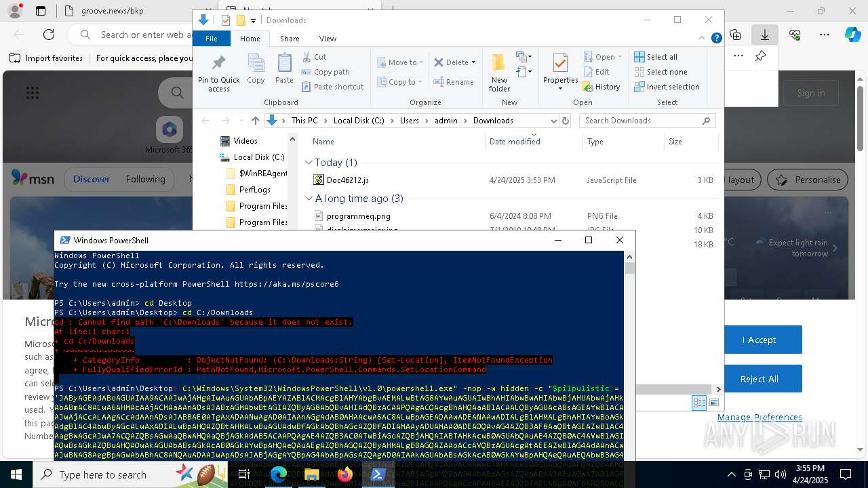
Task: Open Customize Quick Access Toolbar dropdown
Action: [x=253, y=21]
